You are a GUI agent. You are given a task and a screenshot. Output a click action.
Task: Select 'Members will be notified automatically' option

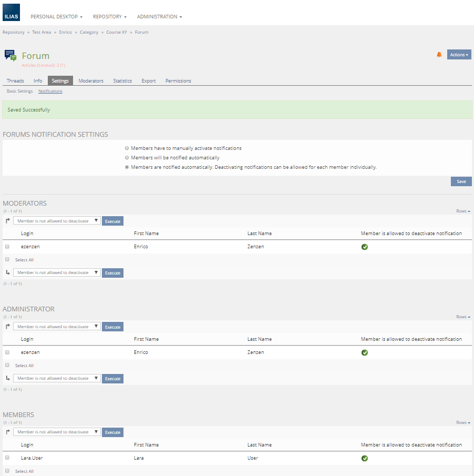coord(127,158)
